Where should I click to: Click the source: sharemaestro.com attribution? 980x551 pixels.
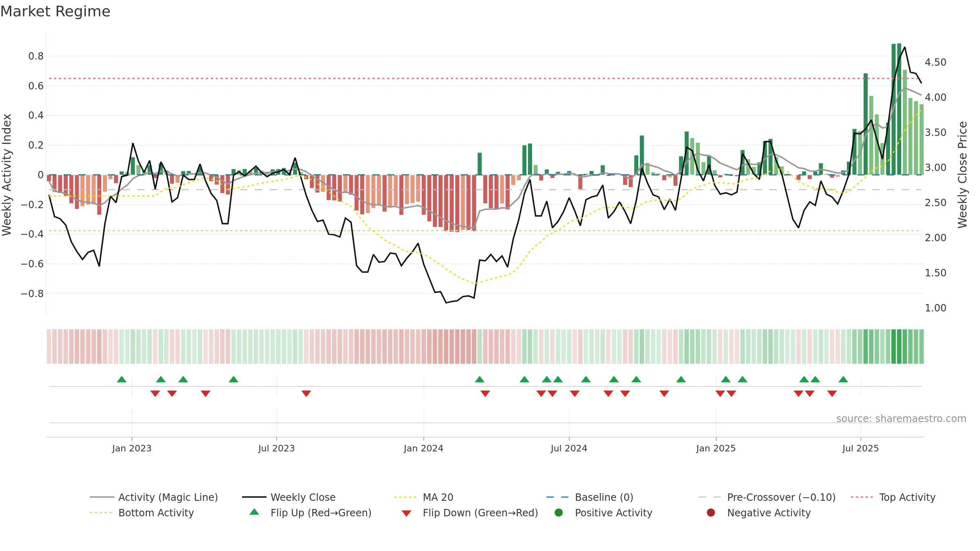(901, 419)
